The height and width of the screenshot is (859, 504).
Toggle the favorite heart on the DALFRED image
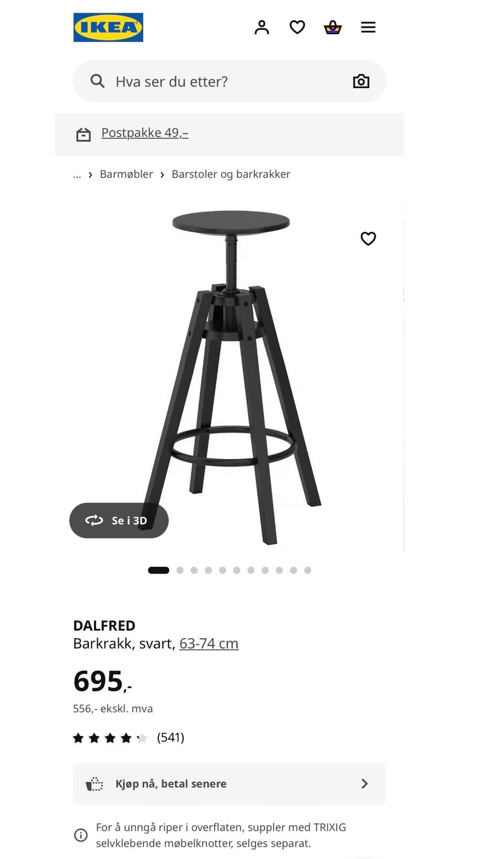(368, 239)
